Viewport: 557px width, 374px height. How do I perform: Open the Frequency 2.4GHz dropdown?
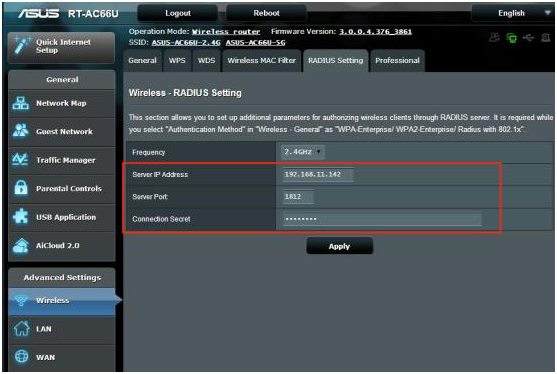point(303,152)
